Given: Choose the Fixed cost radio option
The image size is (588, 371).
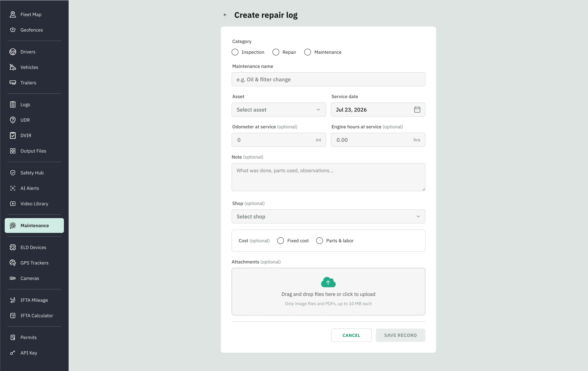Looking at the screenshot, I should 281,241.
